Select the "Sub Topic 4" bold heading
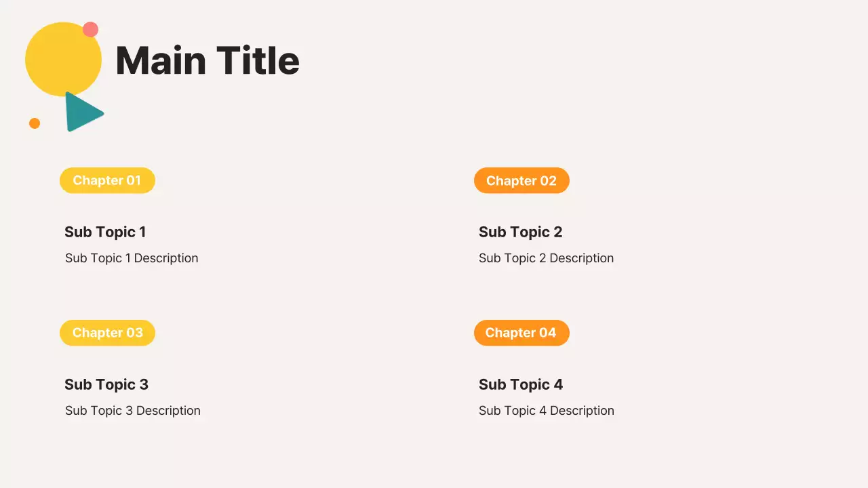The width and height of the screenshot is (868, 488). [521, 384]
